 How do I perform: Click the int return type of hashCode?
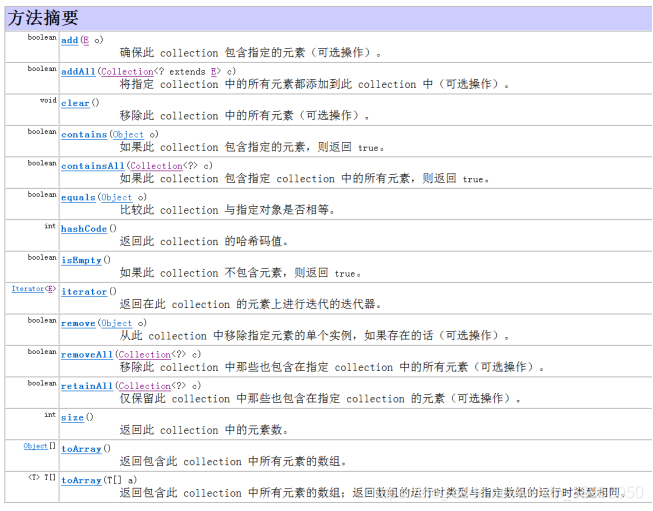(x=50, y=226)
